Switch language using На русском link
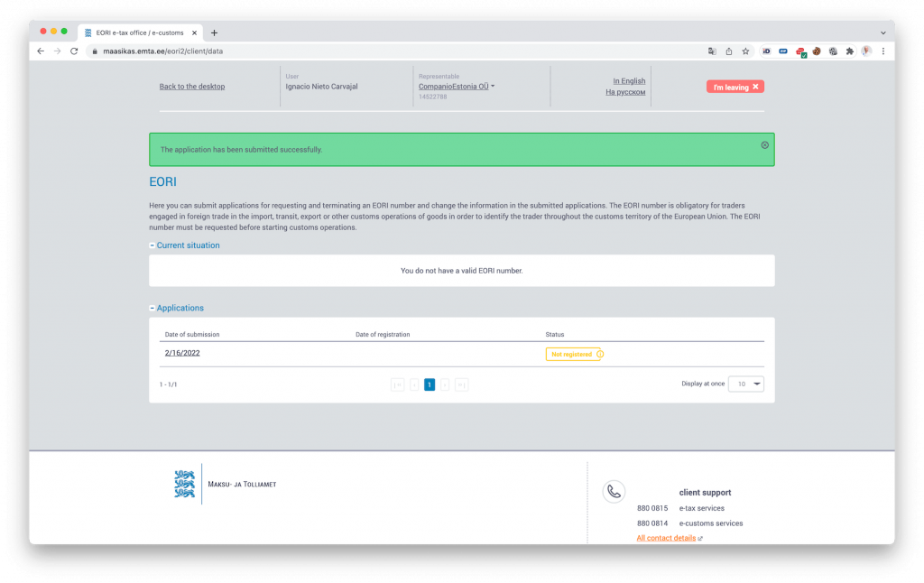This screenshot has height=583, width=924. pyautogui.click(x=625, y=92)
